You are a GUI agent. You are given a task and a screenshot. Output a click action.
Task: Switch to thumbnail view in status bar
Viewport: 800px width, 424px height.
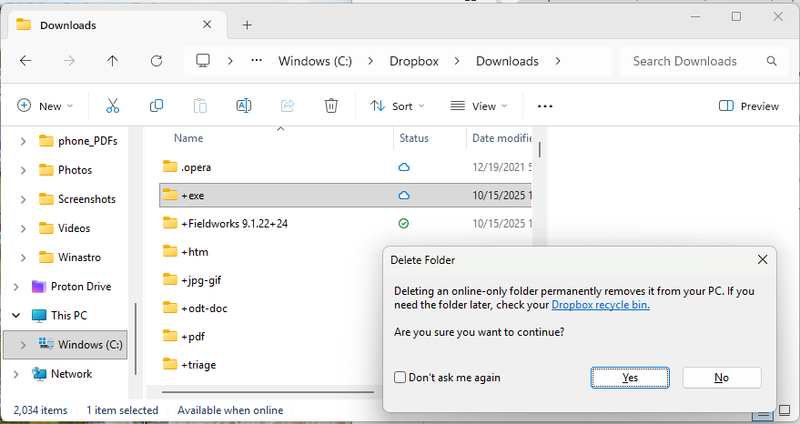(x=783, y=410)
